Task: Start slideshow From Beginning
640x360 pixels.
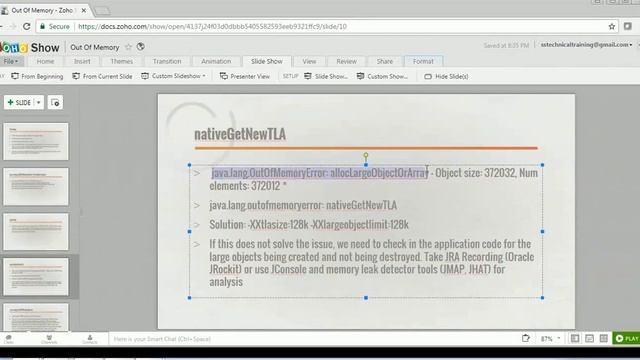Action: coord(37,76)
